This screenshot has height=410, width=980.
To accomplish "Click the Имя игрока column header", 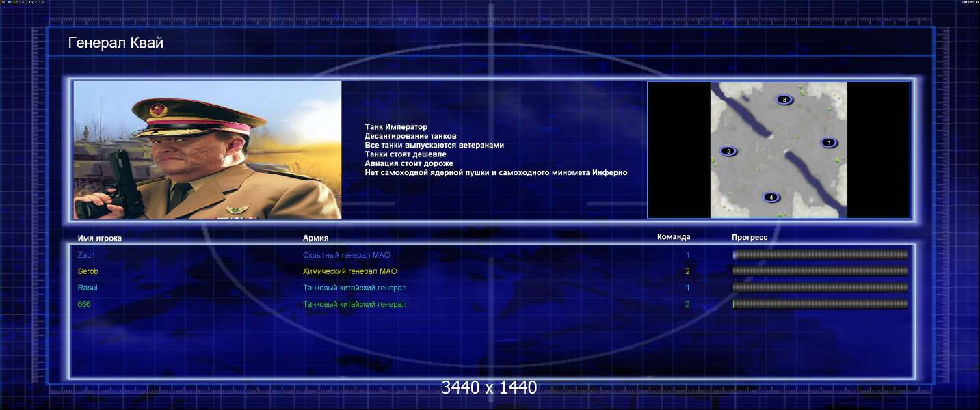I will [100, 238].
